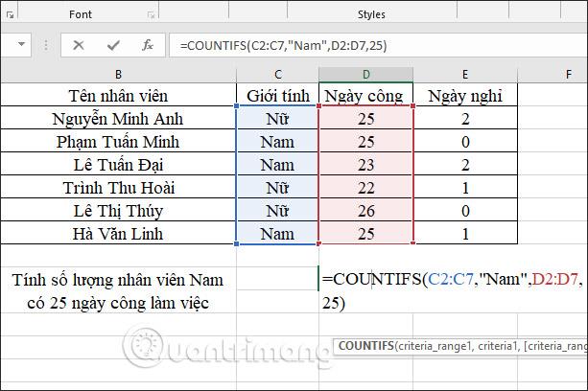Click workdays cell of Nguyễn Minh Anh
This screenshot has height=391, width=588.
tap(366, 118)
